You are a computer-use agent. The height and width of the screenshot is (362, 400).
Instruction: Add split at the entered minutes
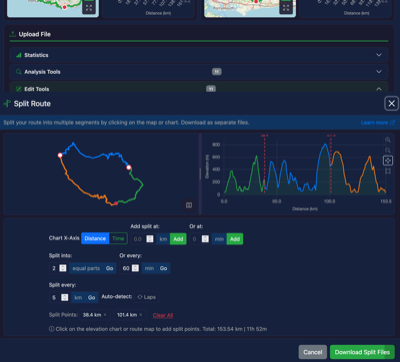235,239
